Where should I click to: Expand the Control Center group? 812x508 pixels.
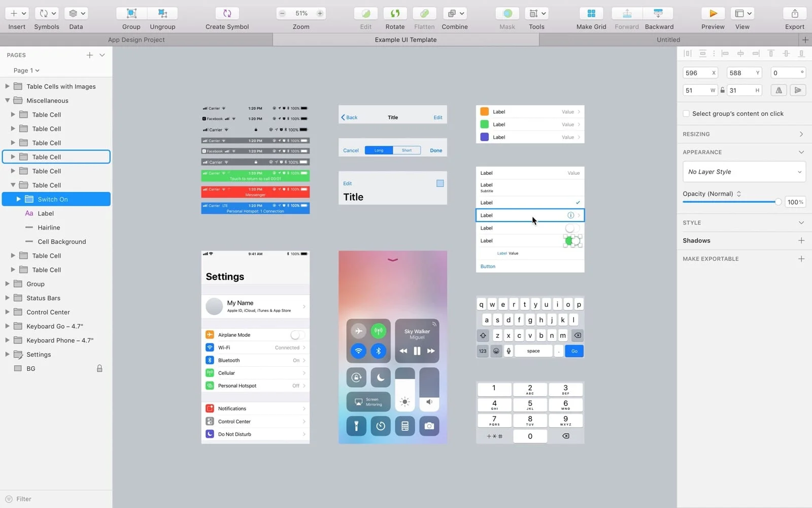[7, 312]
